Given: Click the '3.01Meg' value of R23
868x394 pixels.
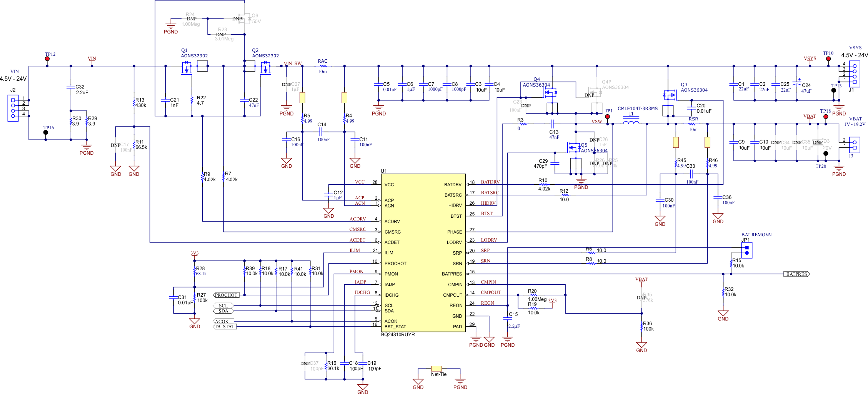Looking at the screenshot, I should click(x=224, y=39).
